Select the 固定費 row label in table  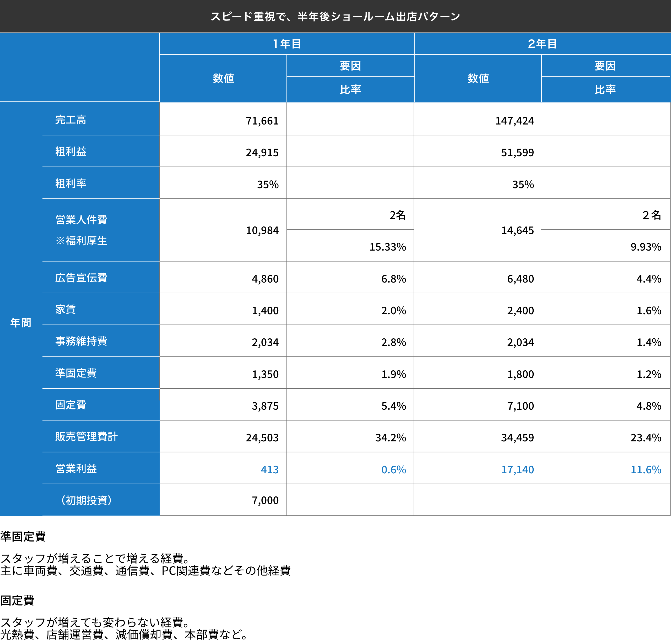tap(71, 405)
